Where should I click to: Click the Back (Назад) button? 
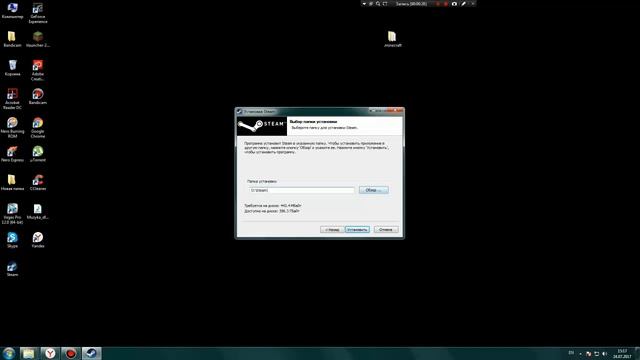[x=332, y=229]
